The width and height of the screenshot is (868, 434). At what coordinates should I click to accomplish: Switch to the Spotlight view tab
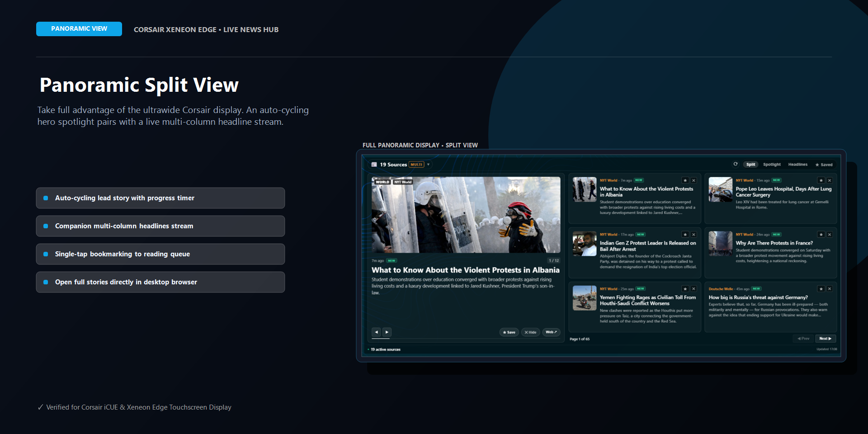pyautogui.click(x=772, y=165)
